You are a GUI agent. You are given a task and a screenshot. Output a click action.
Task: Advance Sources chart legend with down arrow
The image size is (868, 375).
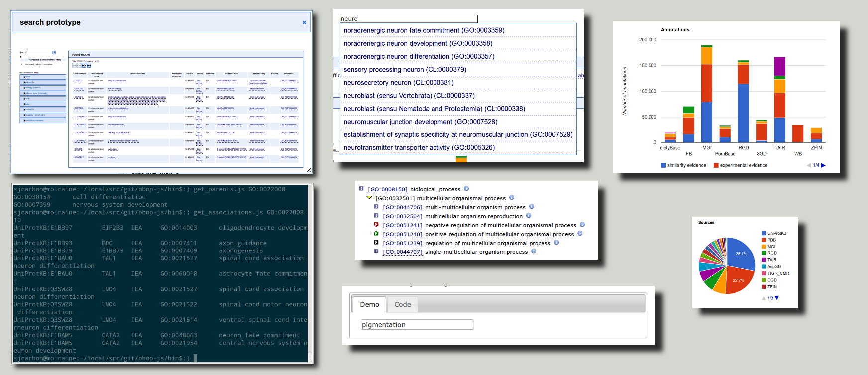click(x=777, y=298)
